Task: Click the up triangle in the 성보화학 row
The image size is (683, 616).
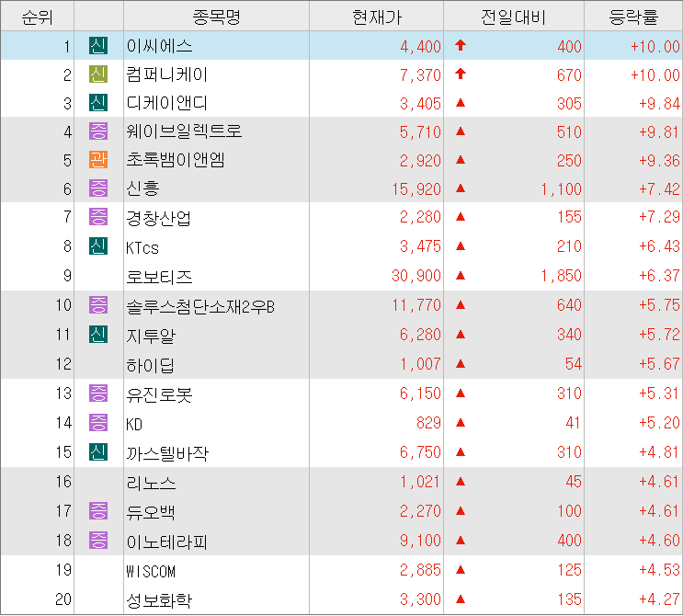Action: pyautogui.click(x=461, y=599)
